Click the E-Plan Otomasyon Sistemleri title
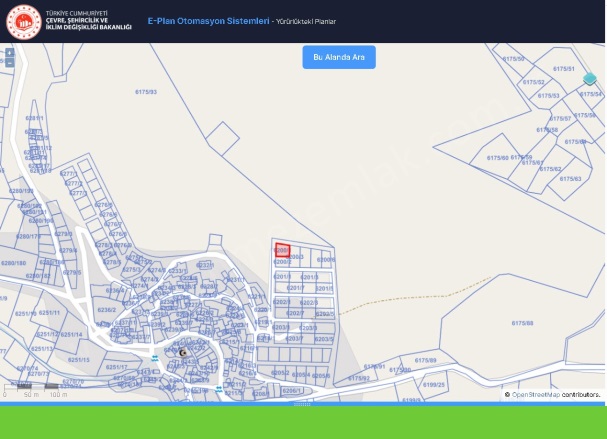The width and height of the screenshot is (607, 439). pyautogui.click(x=208, y=20)
